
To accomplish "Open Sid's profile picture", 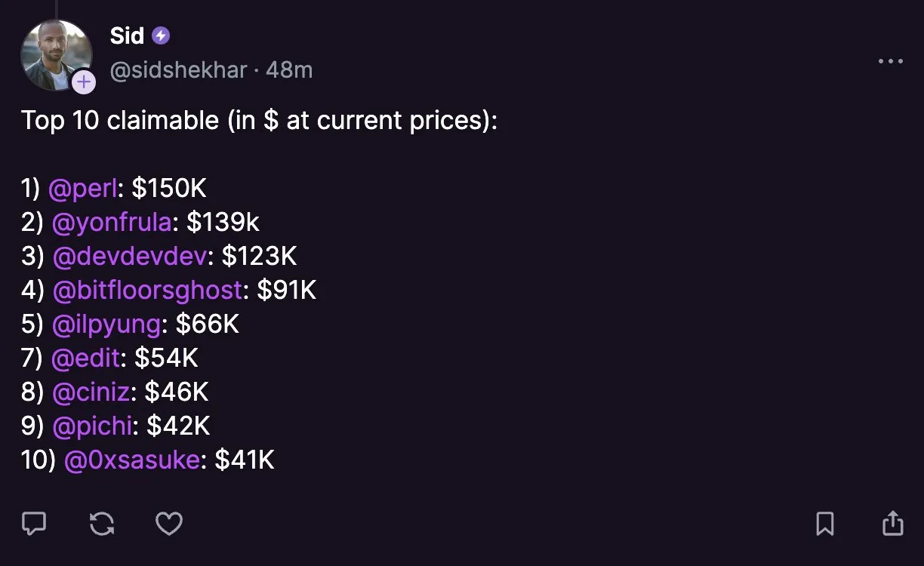I will click(57, 55).
